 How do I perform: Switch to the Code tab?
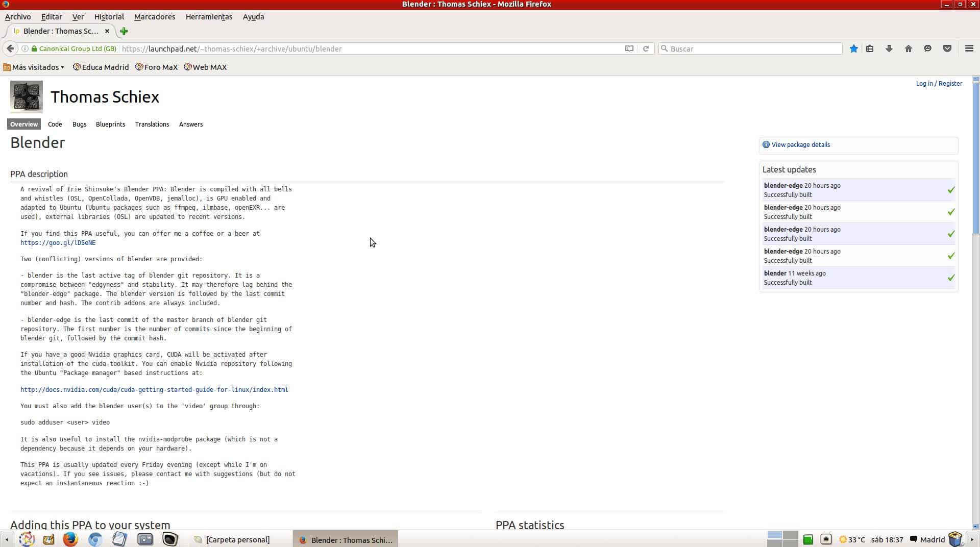(x=55, y=124)
